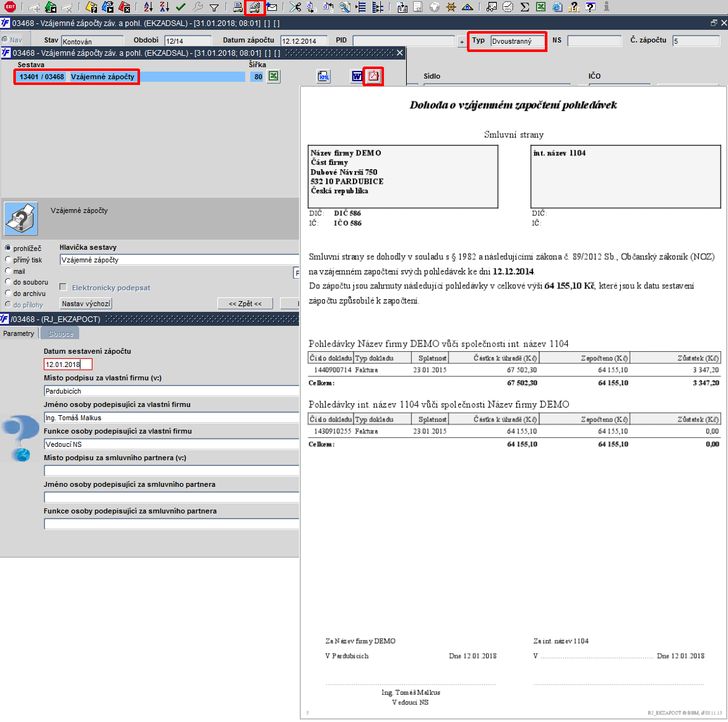728x722 pixels.
Task: Click the scissors cut icon in toolbar
Action: click(295, 7)
